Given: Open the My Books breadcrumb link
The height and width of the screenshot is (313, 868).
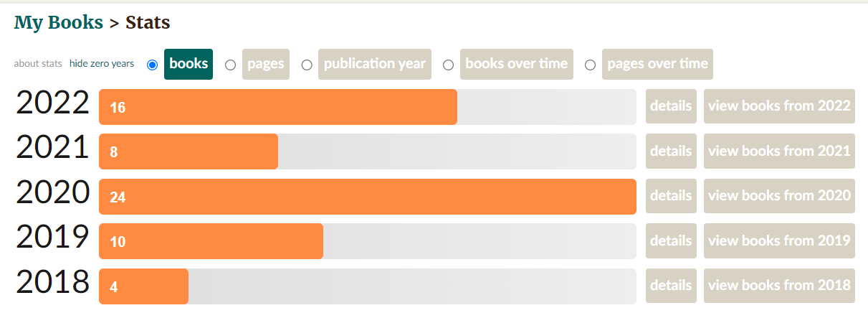Looking at the screenshot, I should point(59,22).
